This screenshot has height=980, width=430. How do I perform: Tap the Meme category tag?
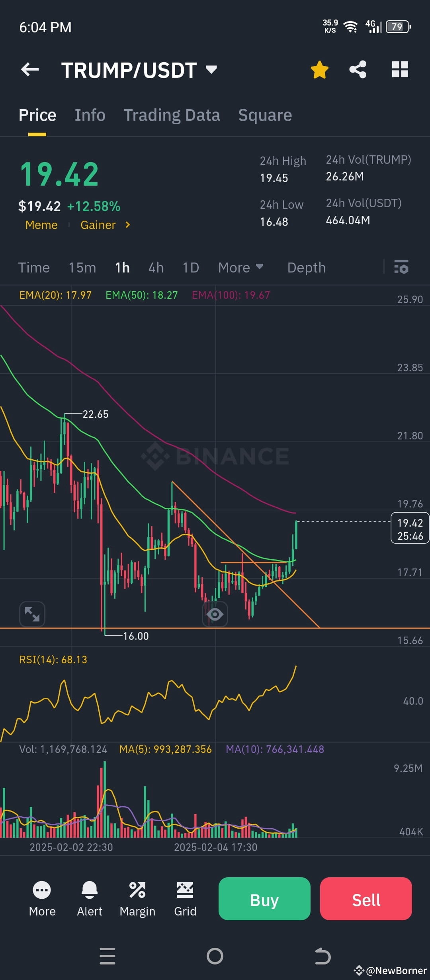(x=41, y=225)
